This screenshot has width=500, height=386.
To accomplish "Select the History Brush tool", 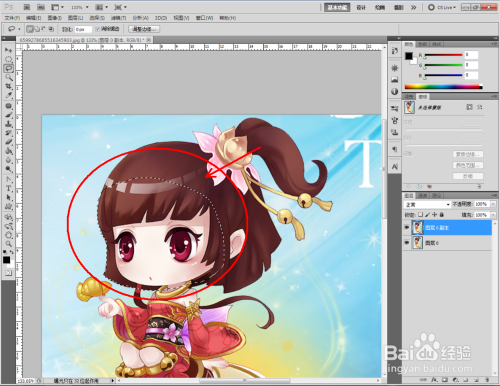I will pos(8,133).
